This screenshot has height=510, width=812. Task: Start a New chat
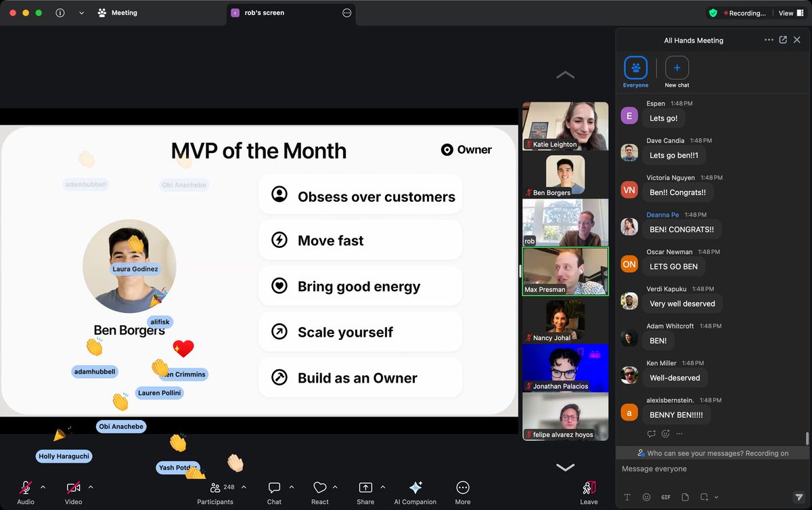click(677, 68)
